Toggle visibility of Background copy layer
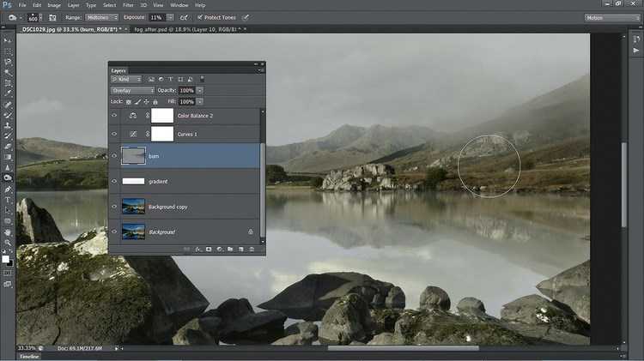 [114, 207]
